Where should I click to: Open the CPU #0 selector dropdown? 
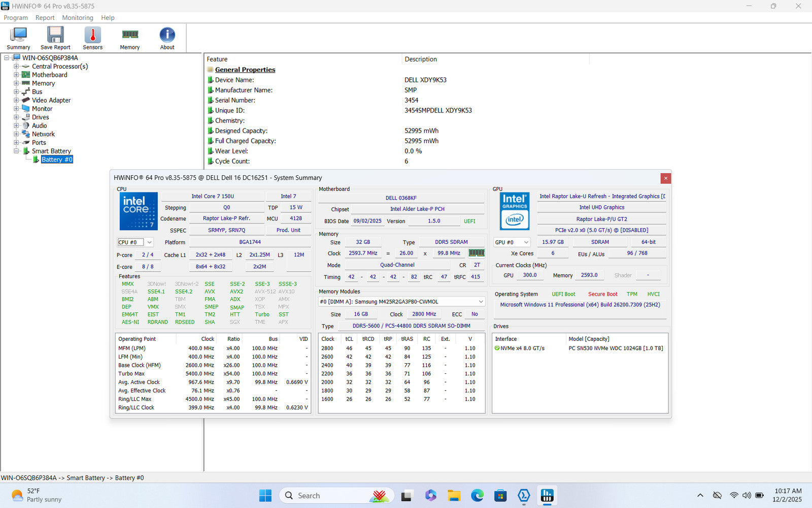135,242
